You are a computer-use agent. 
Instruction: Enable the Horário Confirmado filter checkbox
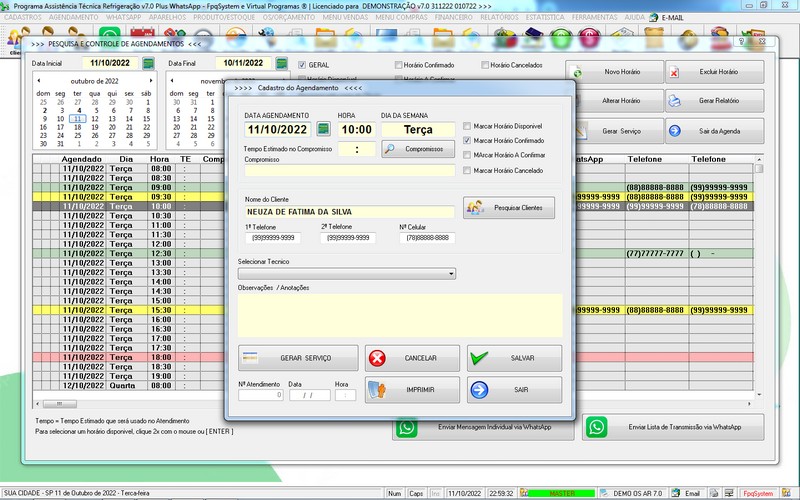click(398, 65)
